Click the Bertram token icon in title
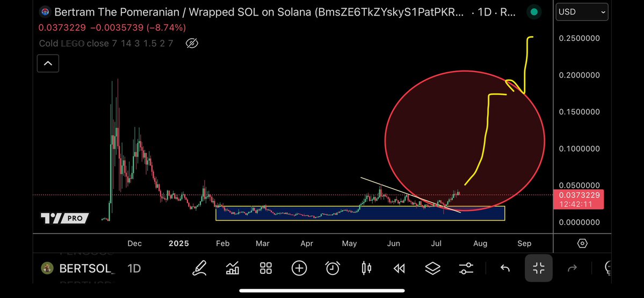The image size is (644, 298). (45, 12)
